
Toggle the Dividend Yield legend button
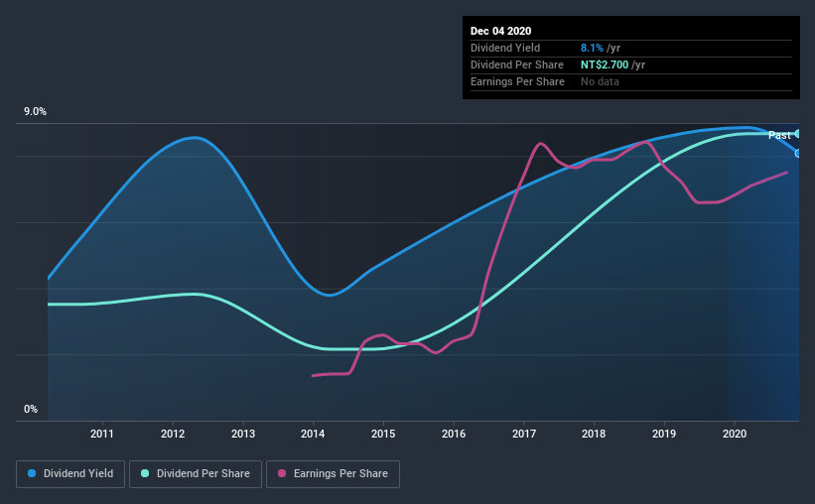[70, 474]
